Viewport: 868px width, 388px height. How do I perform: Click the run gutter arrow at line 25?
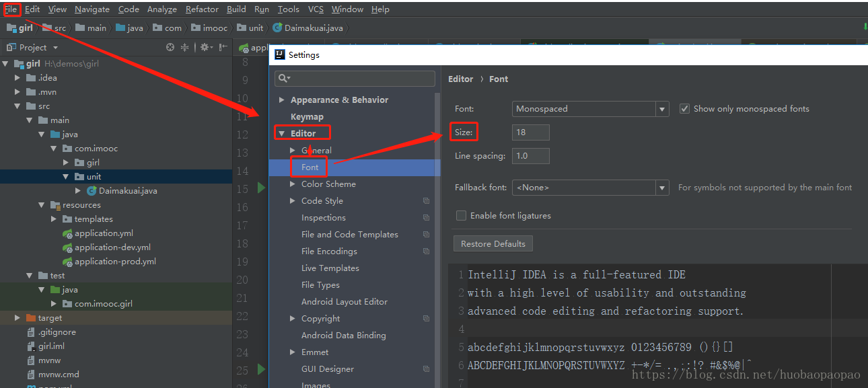point(262,369)
